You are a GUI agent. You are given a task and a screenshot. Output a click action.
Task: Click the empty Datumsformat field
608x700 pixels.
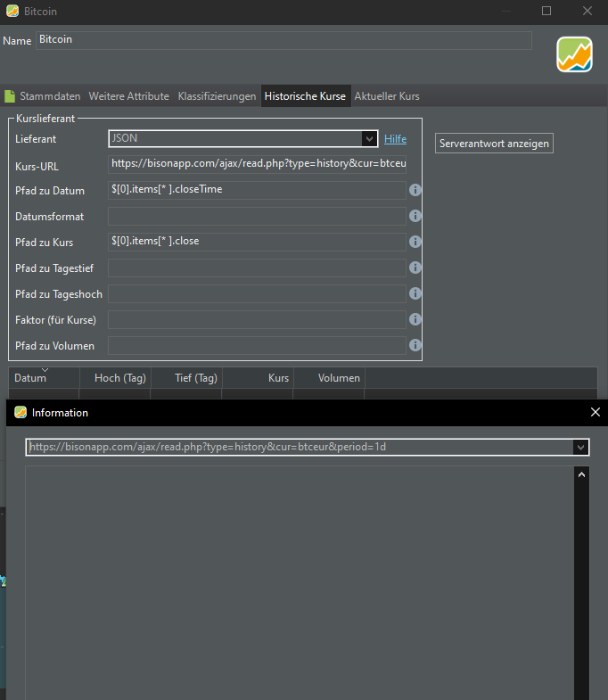click(257, 216)
